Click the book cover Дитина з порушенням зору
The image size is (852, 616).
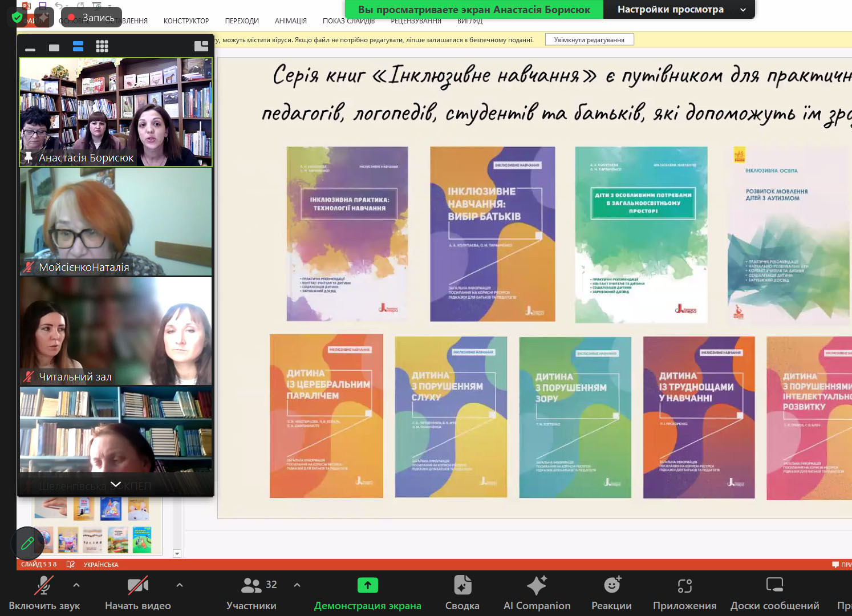(575, 418)
